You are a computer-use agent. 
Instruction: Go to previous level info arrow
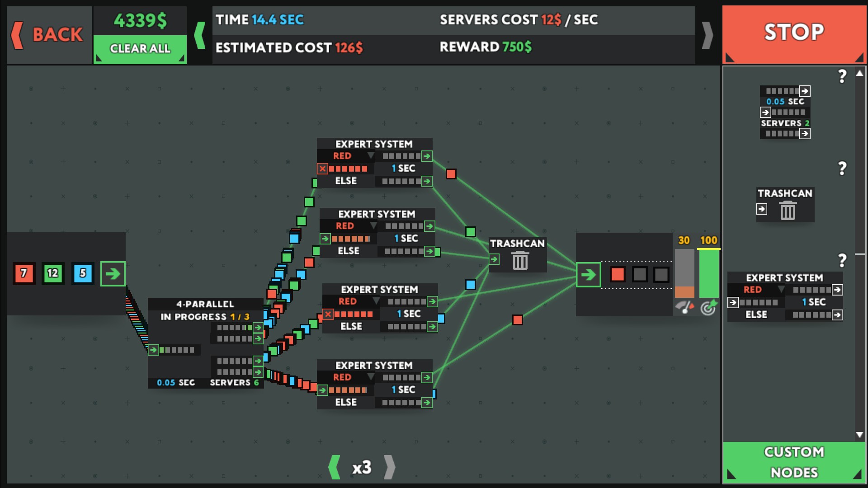click(x=199, y=35)
